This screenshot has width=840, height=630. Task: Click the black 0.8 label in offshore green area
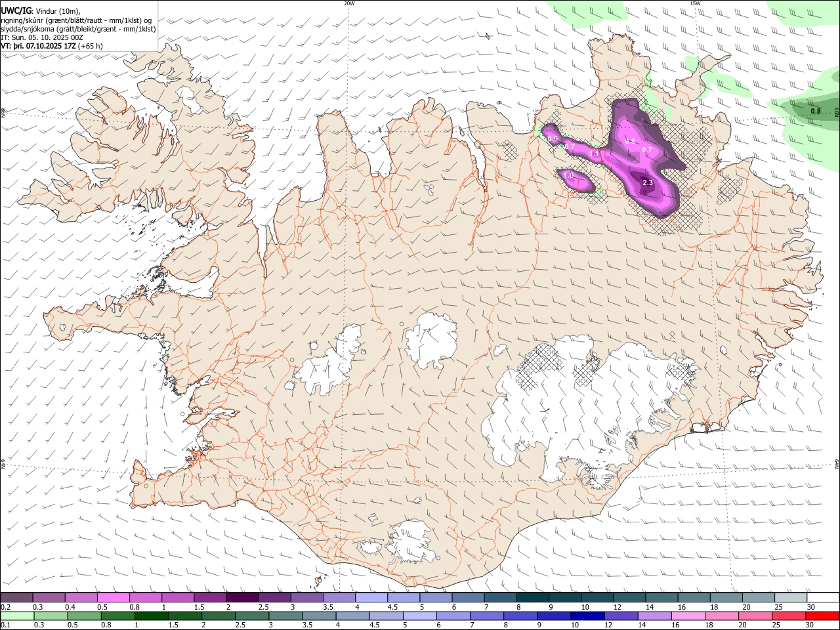click(816, 111)
